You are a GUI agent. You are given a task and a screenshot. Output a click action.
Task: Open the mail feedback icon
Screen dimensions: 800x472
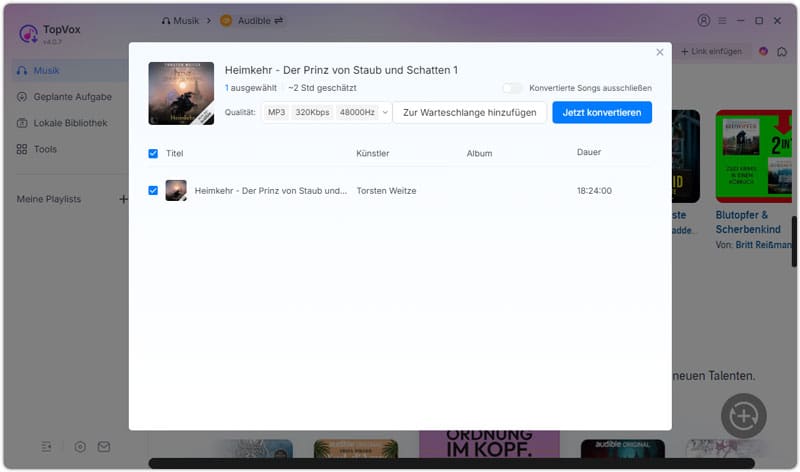pos(104,447)
